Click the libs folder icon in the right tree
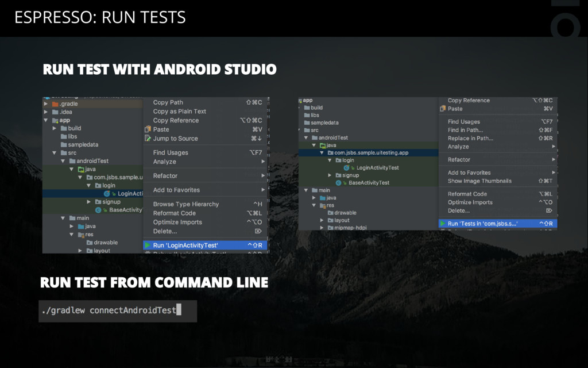The width and height of the screenshot is (588, 368). (307, 115)
